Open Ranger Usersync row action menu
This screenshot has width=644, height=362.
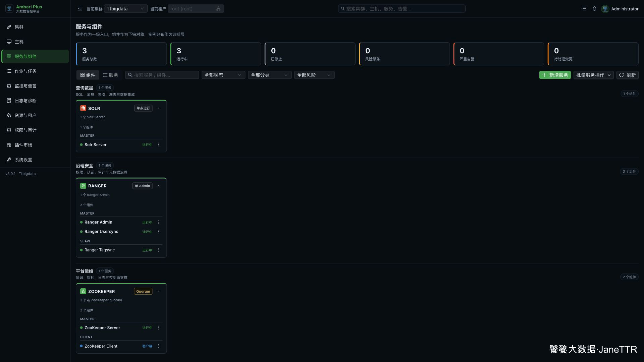[158, 232]
